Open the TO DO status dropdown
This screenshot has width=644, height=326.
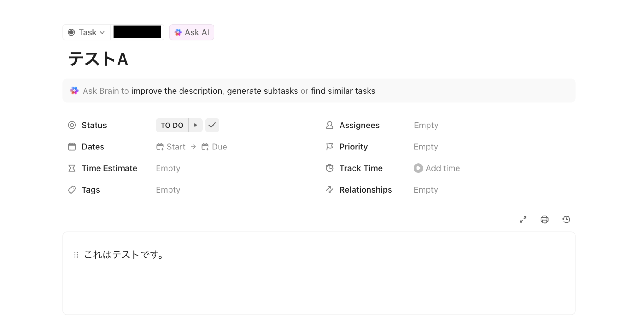[x=172, y=125]
